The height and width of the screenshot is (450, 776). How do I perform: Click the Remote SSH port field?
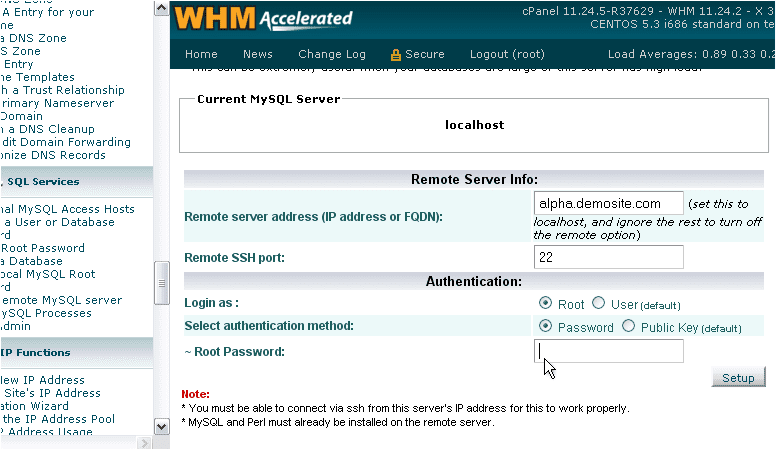tap(609, 257)
